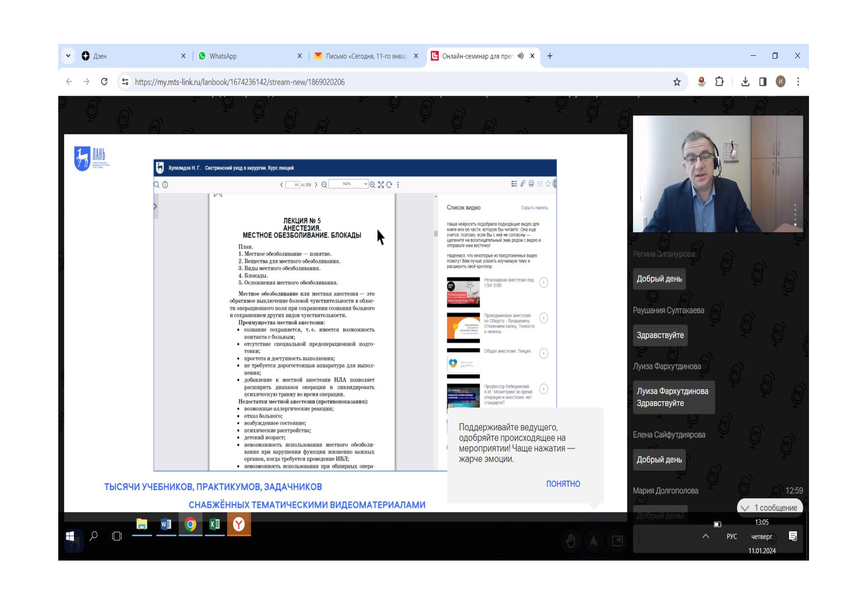Open the Chrome downloads icon
This screenshot has width=868, height=614.
[x=745, y=82]
